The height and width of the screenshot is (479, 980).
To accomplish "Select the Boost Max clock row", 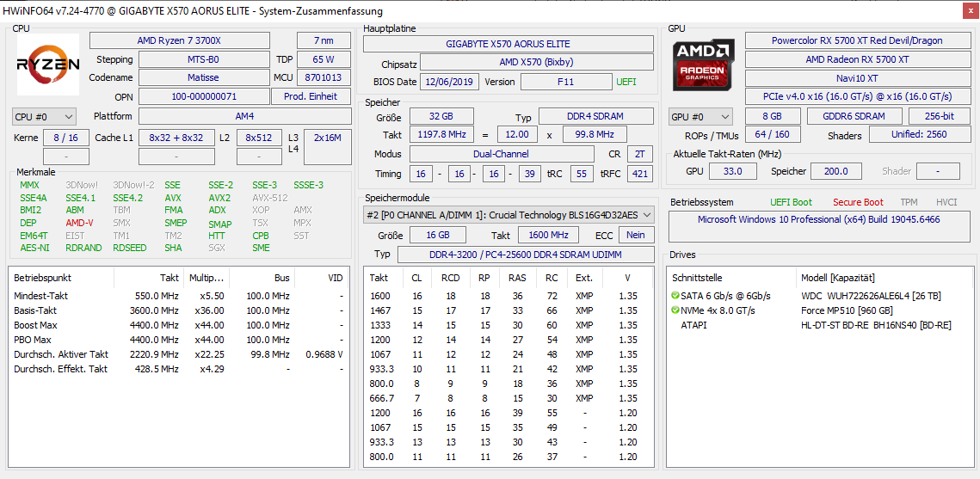I will coord(179,325).
